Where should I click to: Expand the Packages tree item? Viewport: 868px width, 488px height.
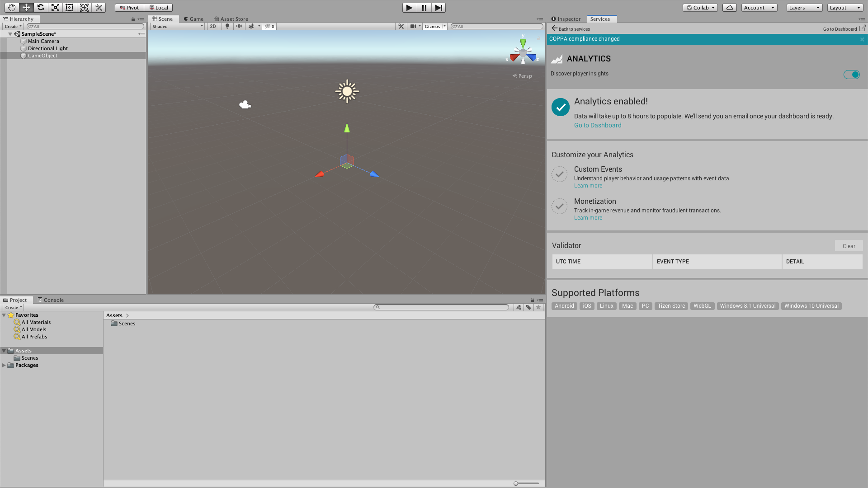[x=4, y=365]
